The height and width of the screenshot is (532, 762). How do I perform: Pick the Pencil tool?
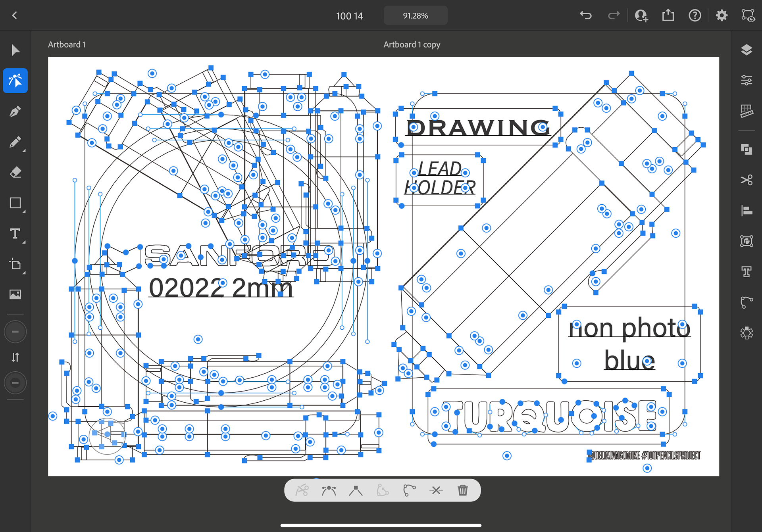pos(15,142)
